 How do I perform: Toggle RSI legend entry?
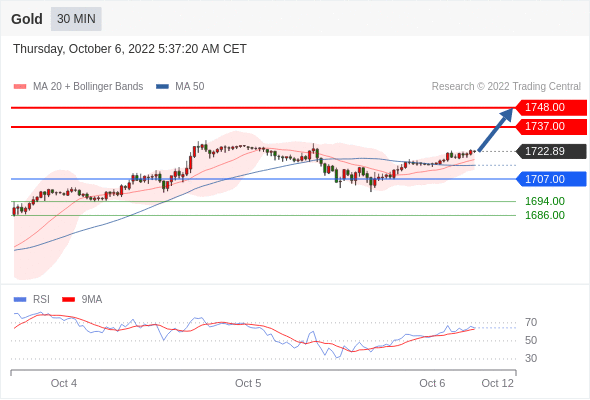32,300
